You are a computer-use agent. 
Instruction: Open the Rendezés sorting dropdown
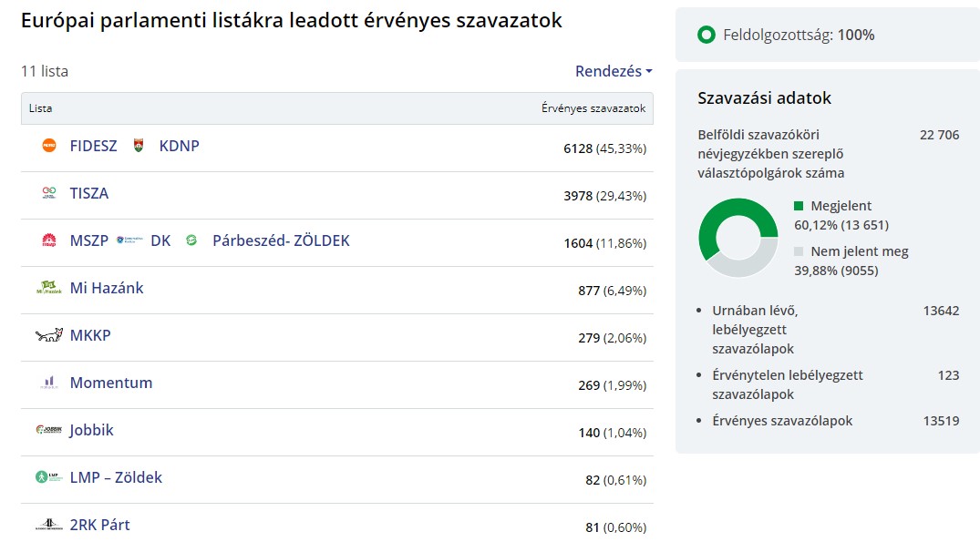coord(614,71)
